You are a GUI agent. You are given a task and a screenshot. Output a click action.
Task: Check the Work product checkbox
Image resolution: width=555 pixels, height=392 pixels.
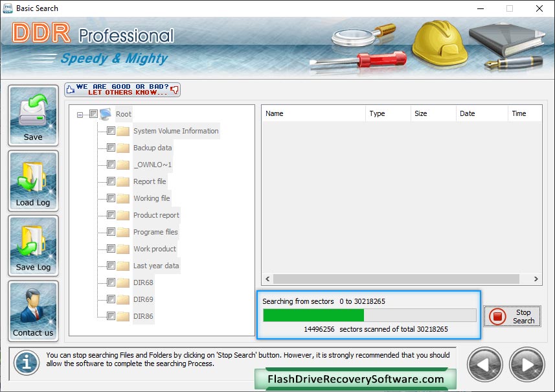click(x=111, y=249)
